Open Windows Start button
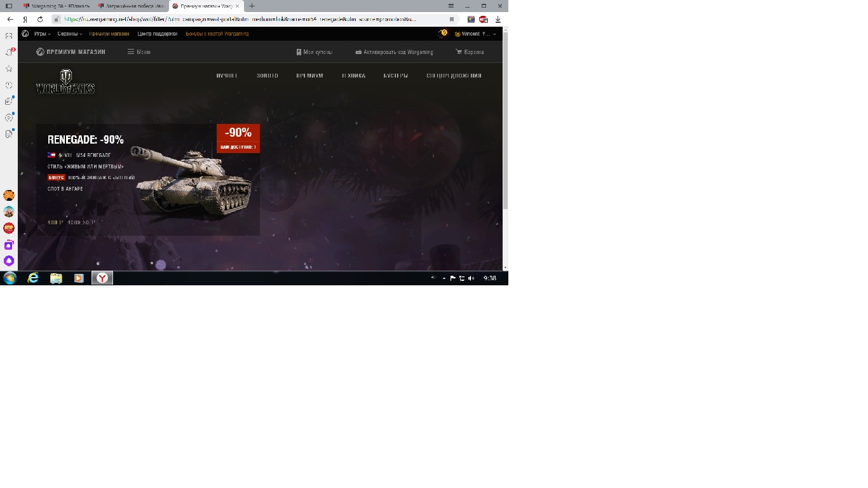The image size is (868, 488). [x=10, y=278]
